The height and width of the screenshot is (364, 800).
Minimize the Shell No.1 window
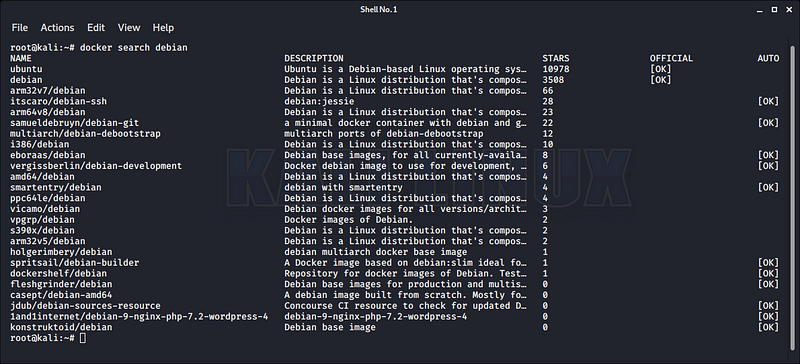click(x=761, y=9)
